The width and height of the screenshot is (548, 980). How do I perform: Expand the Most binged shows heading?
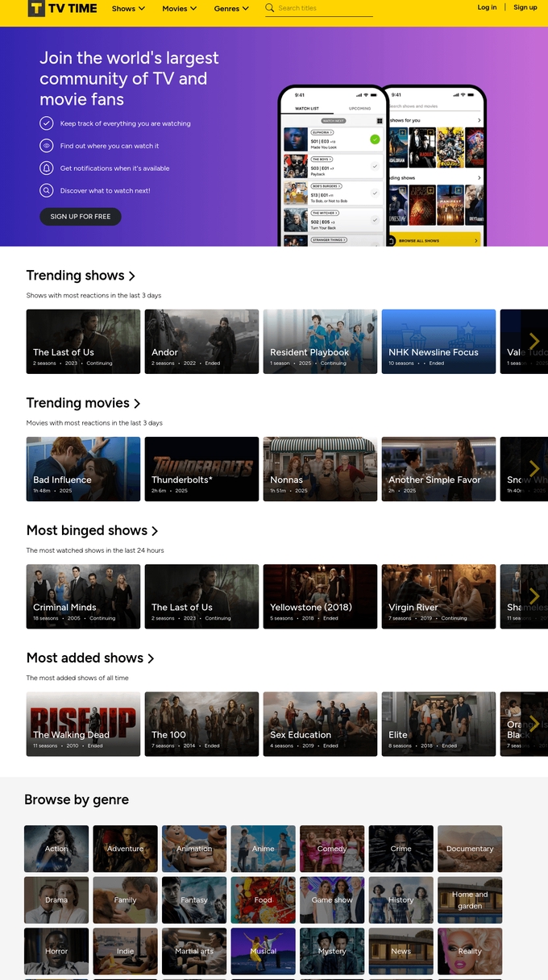[x=92, y=530]
